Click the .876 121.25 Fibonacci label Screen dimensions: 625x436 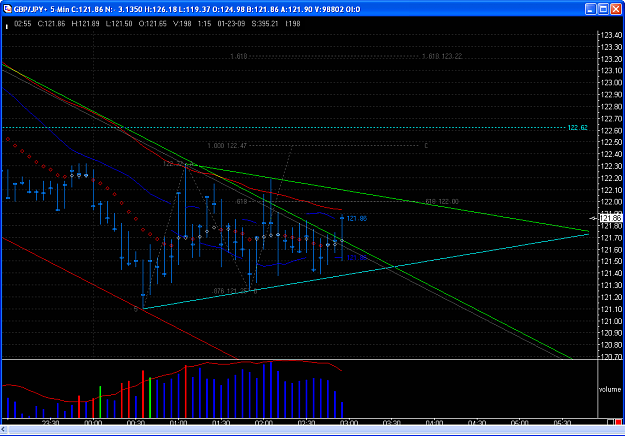(x=230, y=291)
